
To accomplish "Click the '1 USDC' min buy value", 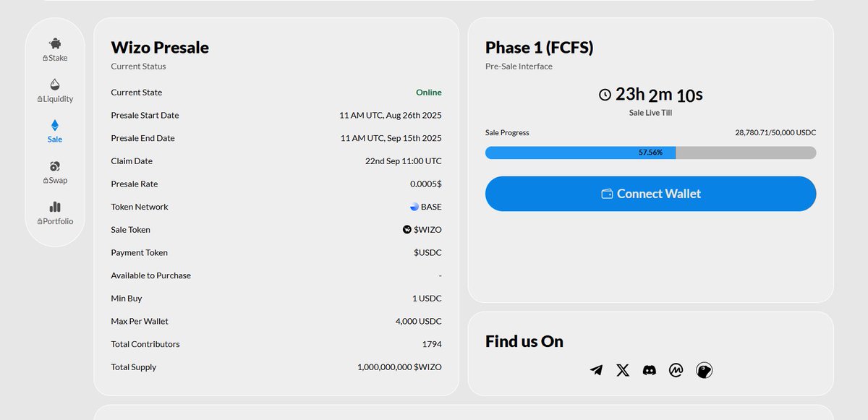I will coord(427,299).
